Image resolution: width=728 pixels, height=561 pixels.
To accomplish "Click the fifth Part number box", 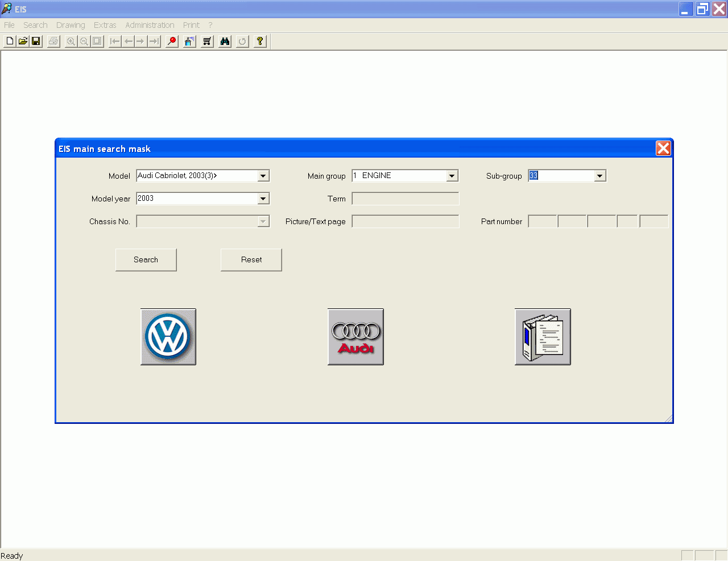I will click(x=654, y=221).
